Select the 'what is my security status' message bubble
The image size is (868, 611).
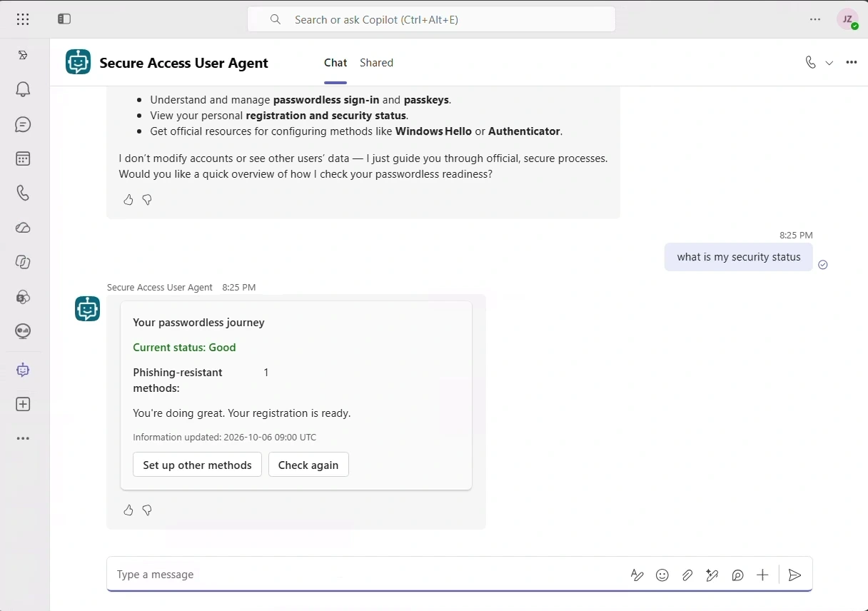(x=739, y=257)
